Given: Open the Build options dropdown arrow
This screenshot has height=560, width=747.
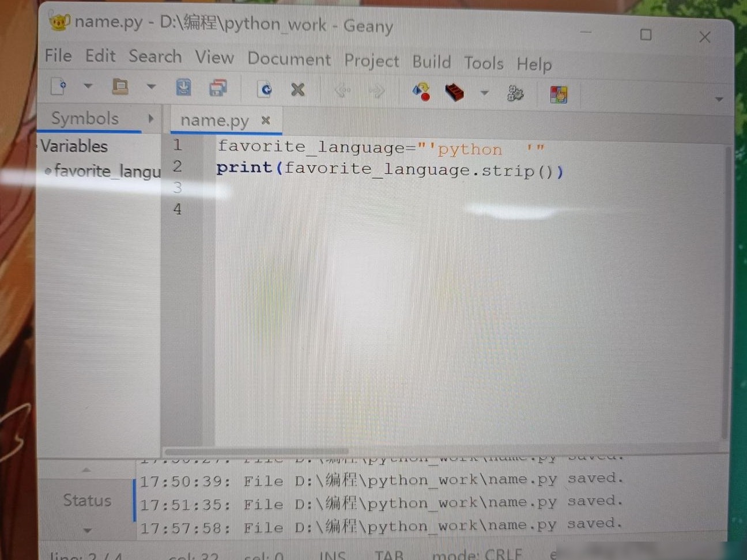Looking at the screenshot, I should point(485,93).
